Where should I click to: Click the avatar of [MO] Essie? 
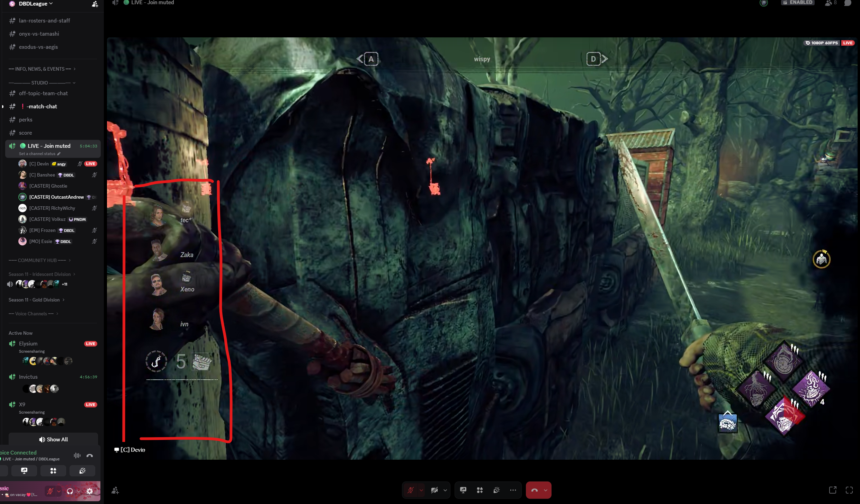point(23,241)
